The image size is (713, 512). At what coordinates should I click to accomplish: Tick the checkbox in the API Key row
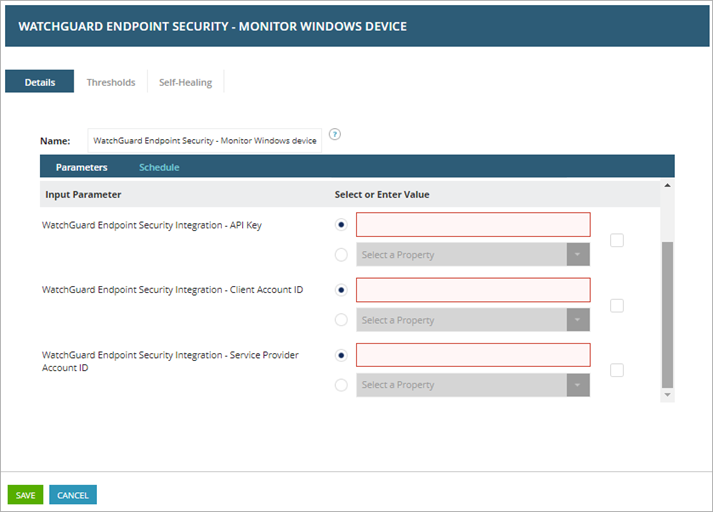coord(617,240)
